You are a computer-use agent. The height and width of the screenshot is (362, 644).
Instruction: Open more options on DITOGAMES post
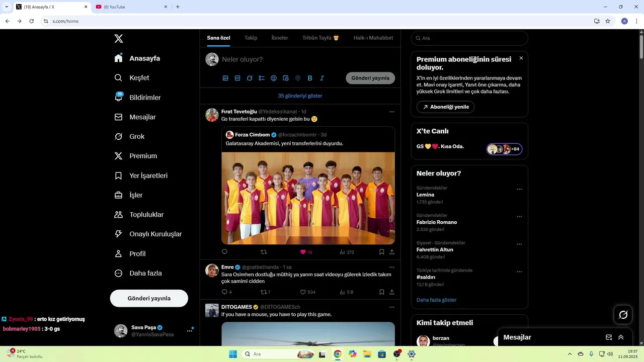coord(392,307)
